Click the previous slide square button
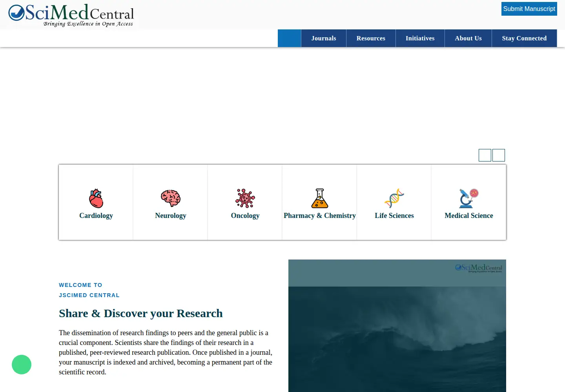Viewport: 565px width, 392px height. tap(485, 155)
